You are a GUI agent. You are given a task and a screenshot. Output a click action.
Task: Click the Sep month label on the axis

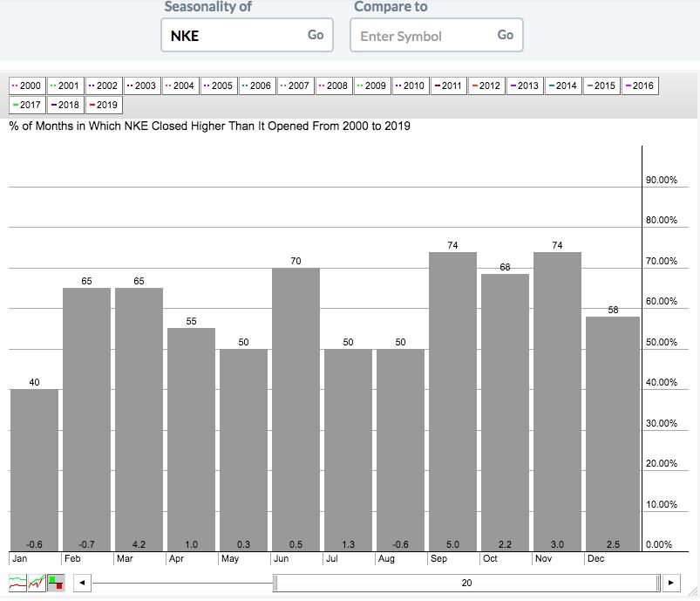[x=438, y=558]
